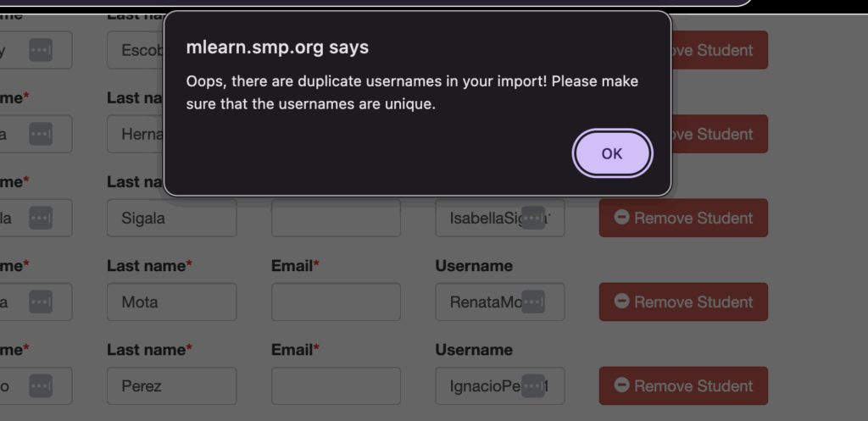Viewport: 868px width, 421px height.
Task: Remove the student with last name Sigala
Action: (x=683, y=218)
